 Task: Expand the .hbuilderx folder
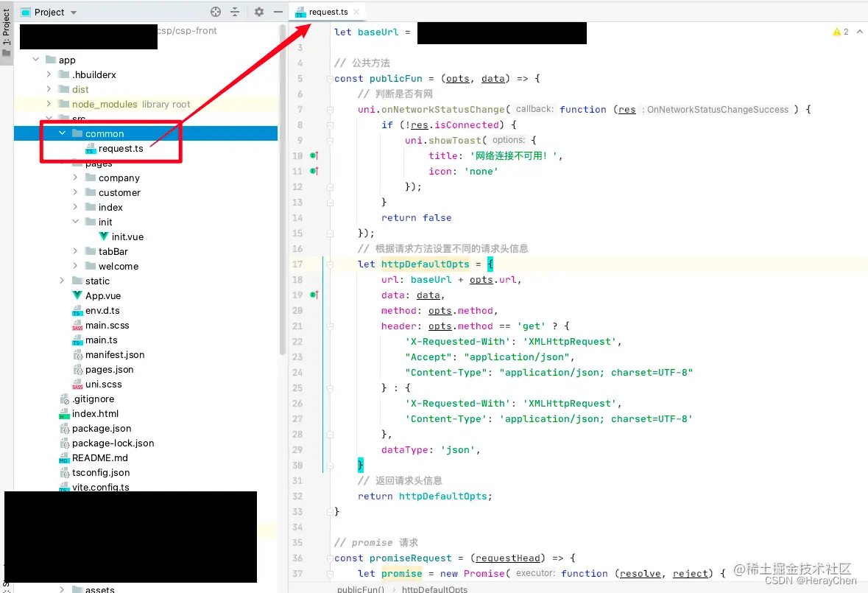(x=49, y=74)
